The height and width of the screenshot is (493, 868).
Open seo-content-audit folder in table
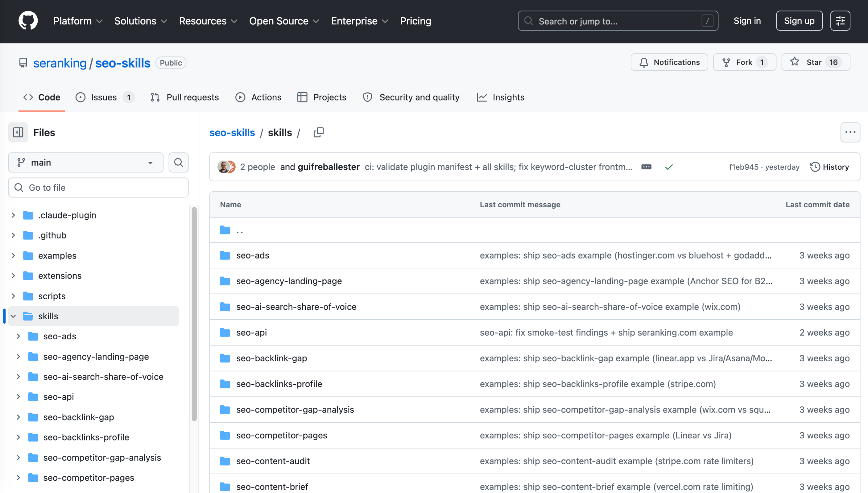(273, 461)
